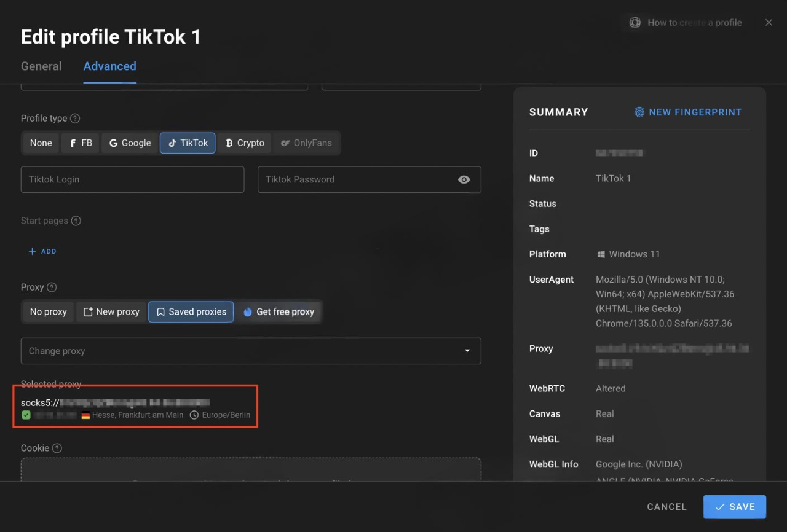
Task: Toggle Tiktok password visibility eye icon
Action: [464, 179]
